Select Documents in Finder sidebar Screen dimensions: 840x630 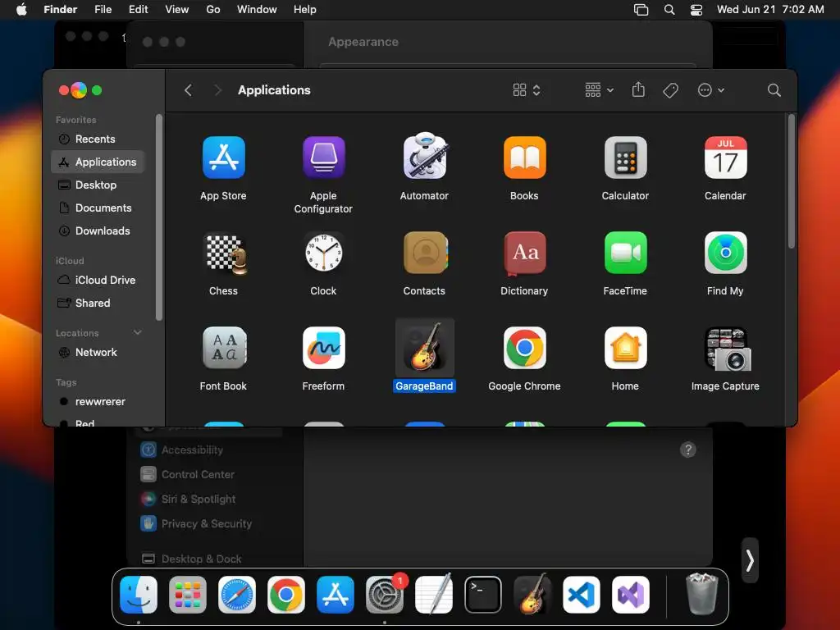[x=98, y=208]
